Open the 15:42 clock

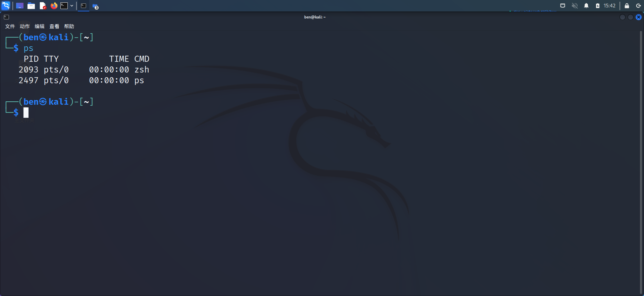pyautogui.click(x=609, y=6)
